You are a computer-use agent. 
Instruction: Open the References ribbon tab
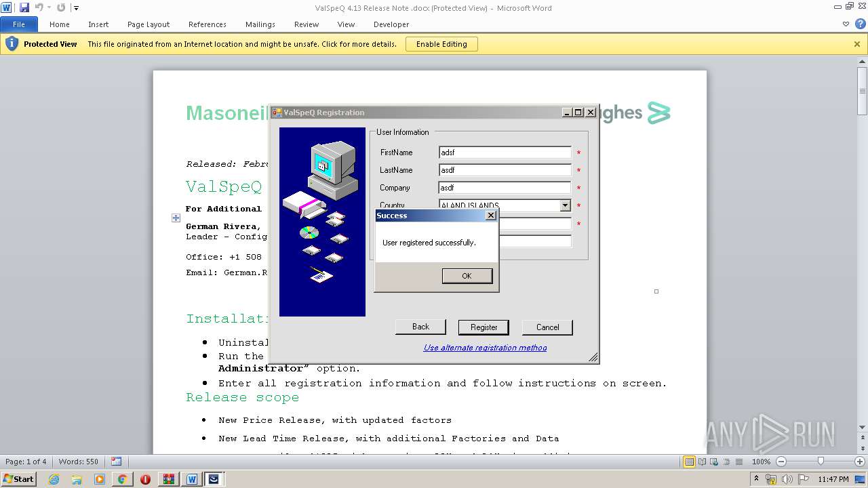pos(208,24)
